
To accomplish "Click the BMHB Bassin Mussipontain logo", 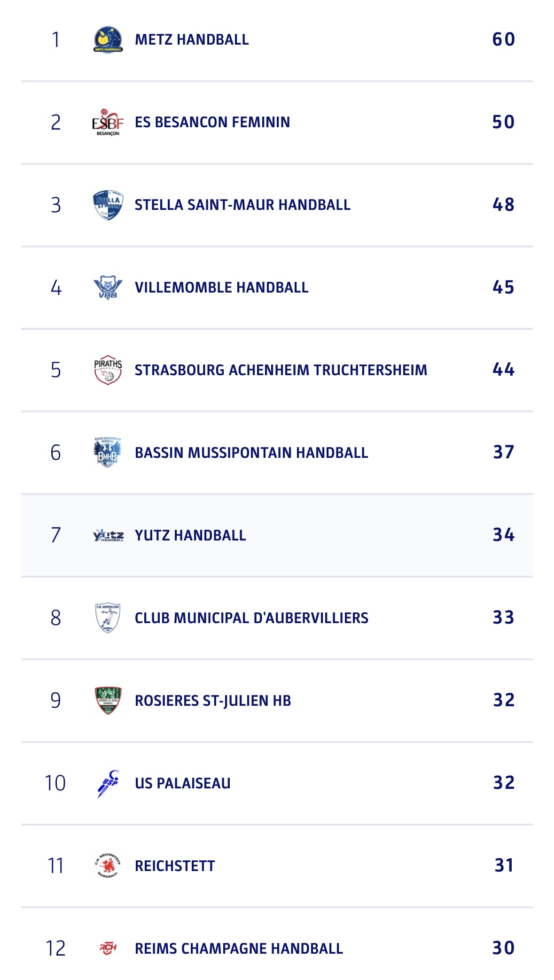I will 108,453.
